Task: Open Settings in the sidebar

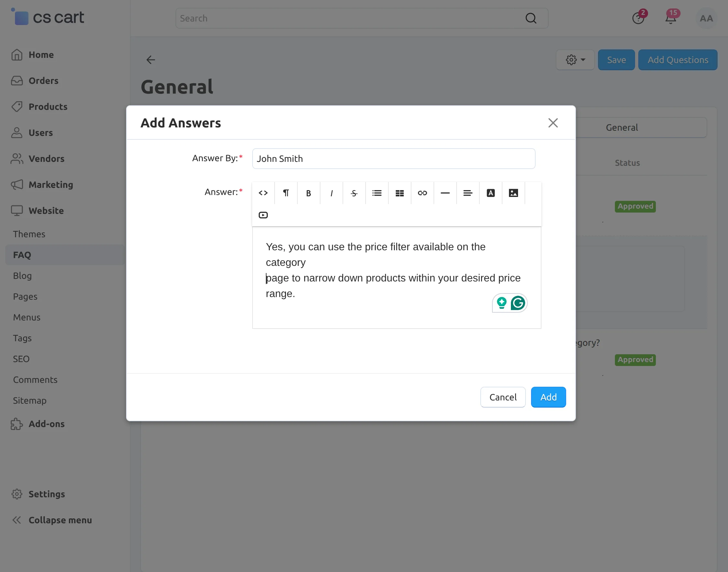Action: coord(38,494)
